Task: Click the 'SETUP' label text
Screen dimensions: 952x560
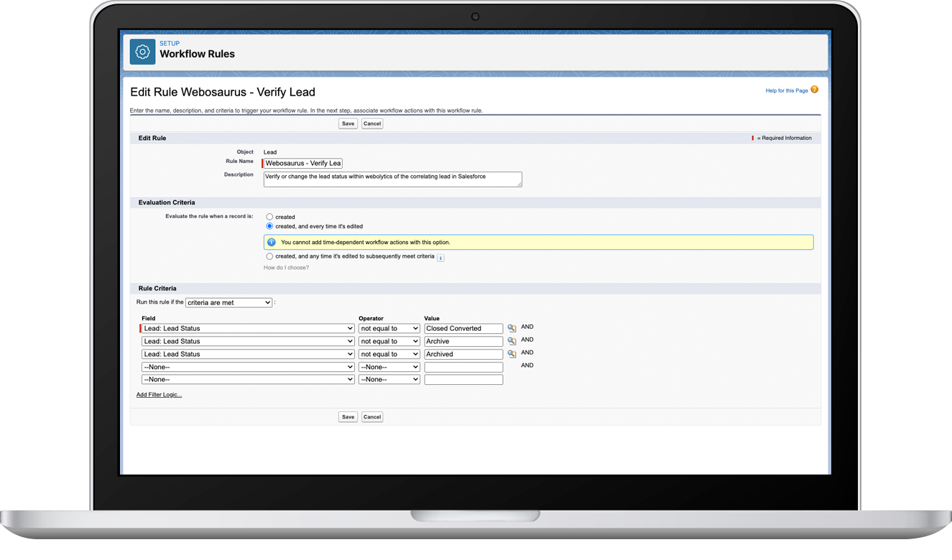Action: tap(170, 43)
